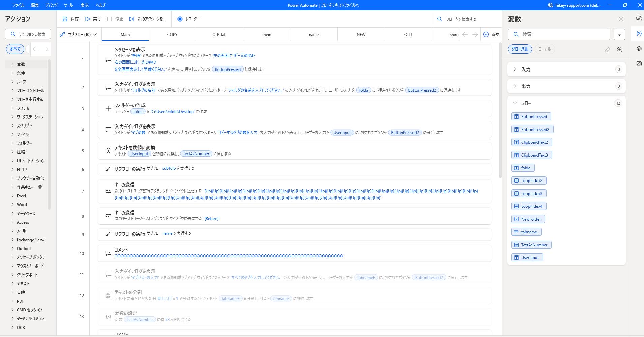Viewport: 644px width, 337px height.
Task: Open the UI elements panel
Action: point(639,49)
